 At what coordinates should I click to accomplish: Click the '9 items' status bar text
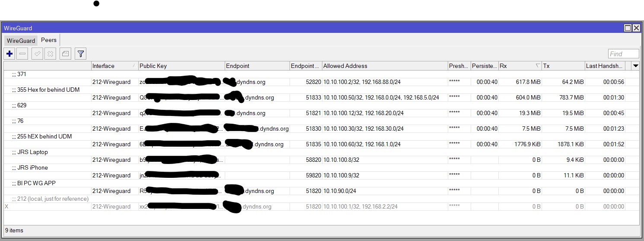[x=14, y=230]
